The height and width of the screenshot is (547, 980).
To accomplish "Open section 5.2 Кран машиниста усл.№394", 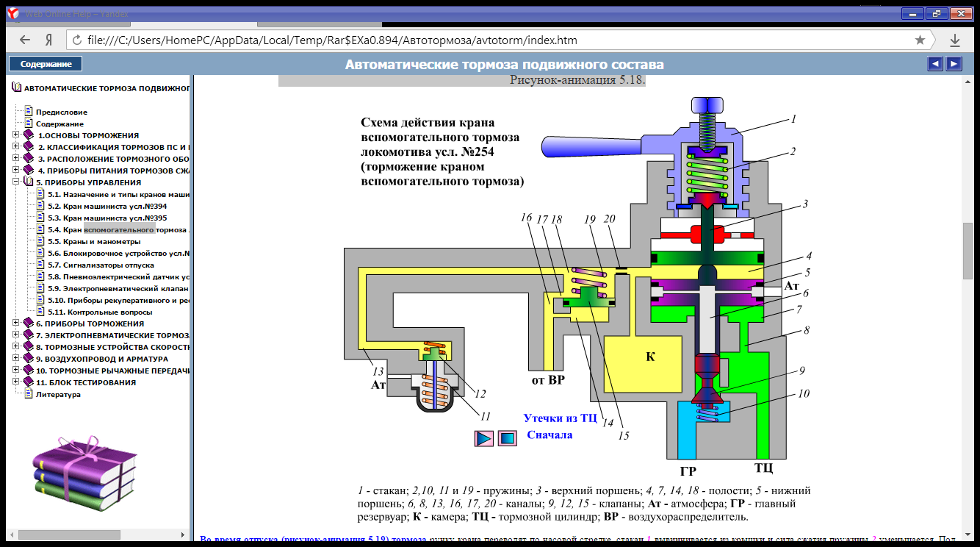I will [x=107, y=206].
